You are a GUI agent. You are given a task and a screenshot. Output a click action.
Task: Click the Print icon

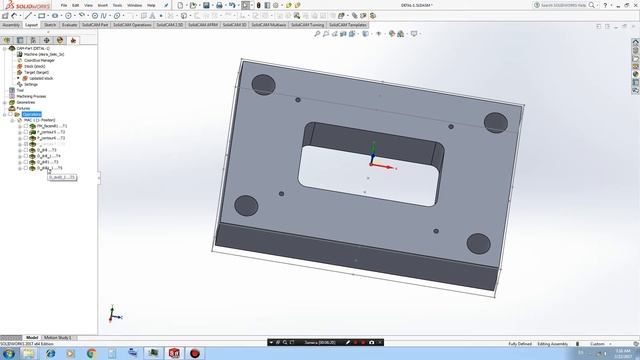click(219, 5)
